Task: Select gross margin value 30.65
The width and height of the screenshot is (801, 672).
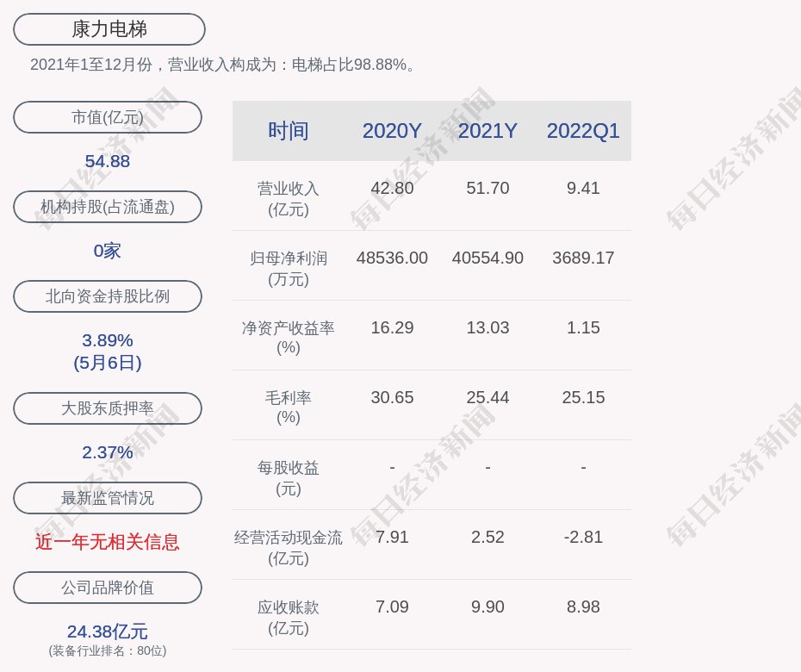Action: pyautogui.click(x=392, y=397)
